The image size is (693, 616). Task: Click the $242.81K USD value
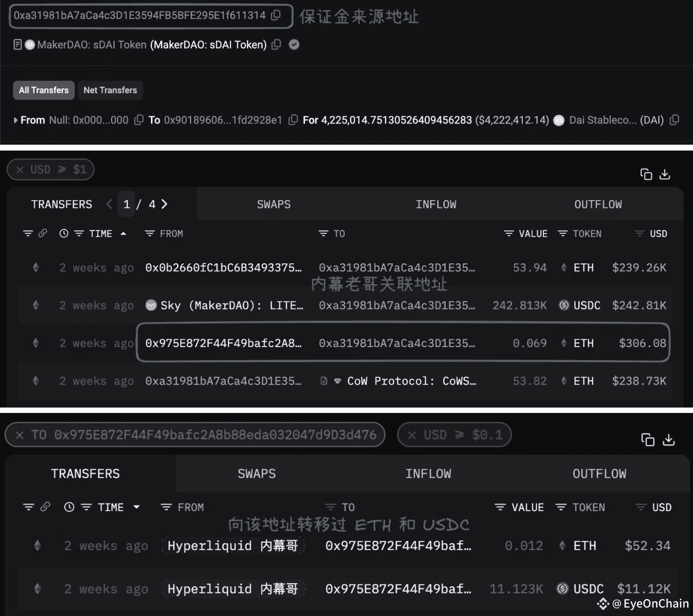click(639, 306)
